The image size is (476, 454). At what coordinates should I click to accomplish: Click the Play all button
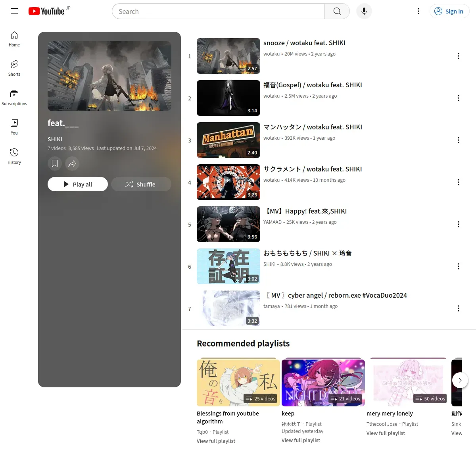(78, 184)
